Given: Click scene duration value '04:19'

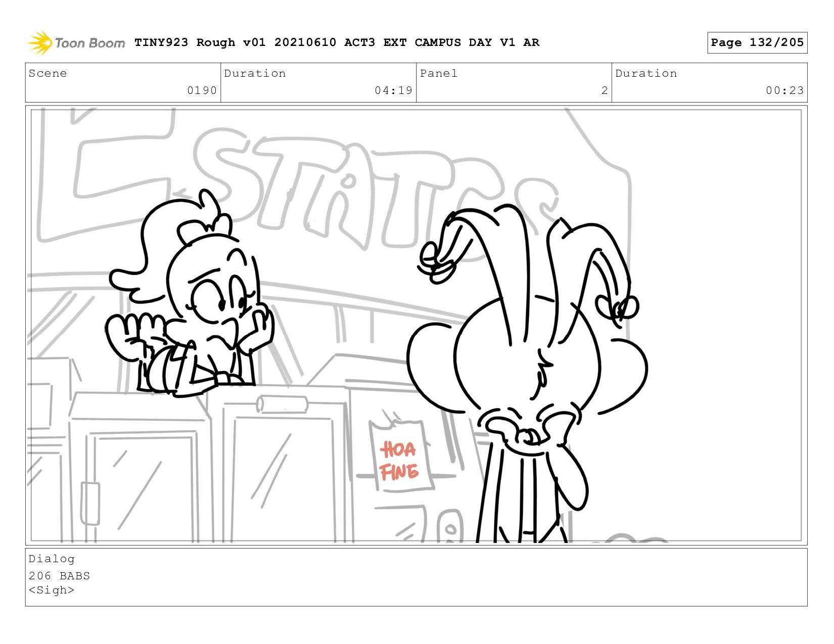Looking at the screenshot, I should coord(393,90).
